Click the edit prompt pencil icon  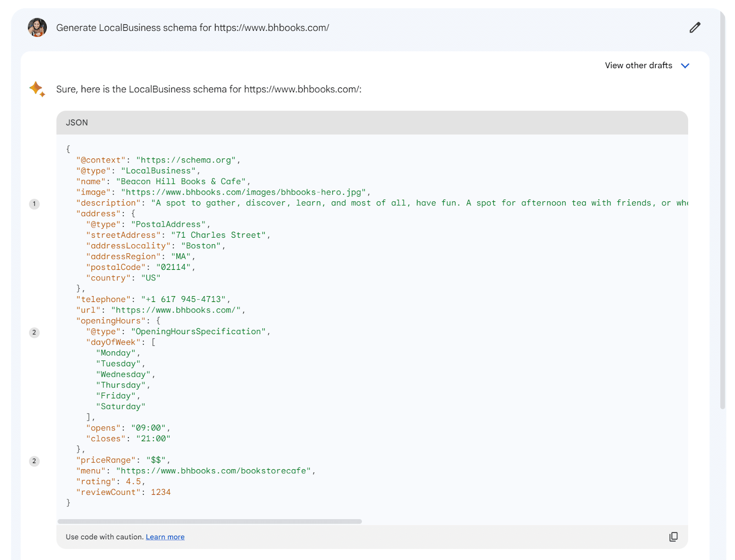coord(695,28)
